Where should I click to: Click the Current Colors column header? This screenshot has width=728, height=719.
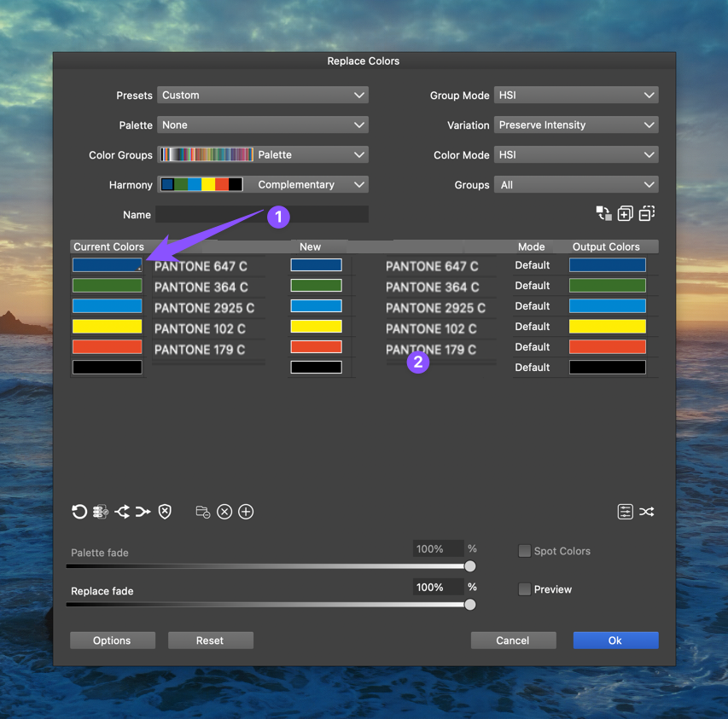108,246
